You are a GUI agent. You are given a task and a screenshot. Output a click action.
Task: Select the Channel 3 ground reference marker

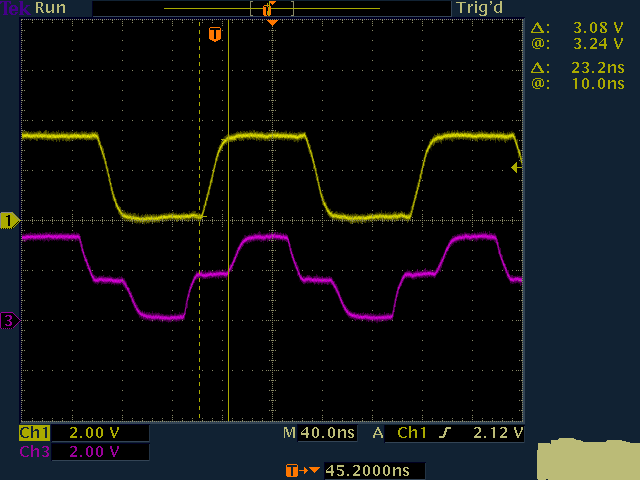pyautogui.click(x=10, y=321)
